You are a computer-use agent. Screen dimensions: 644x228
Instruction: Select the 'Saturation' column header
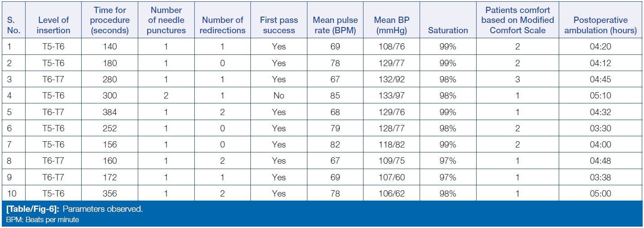pyautogui.click(x=448, y=31)
